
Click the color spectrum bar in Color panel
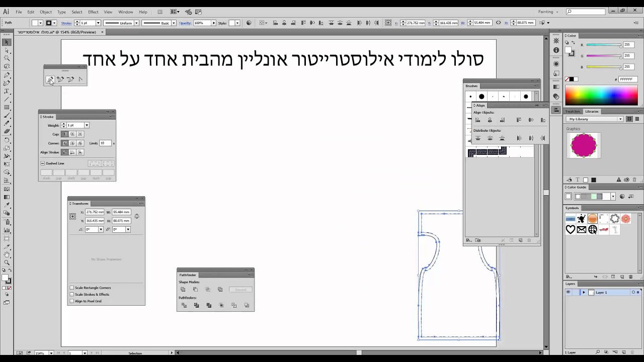[x=601, y=96]
